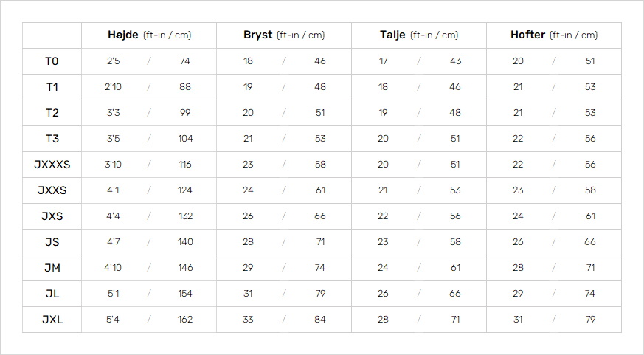Select the JXL size row label

coord(52,320)
